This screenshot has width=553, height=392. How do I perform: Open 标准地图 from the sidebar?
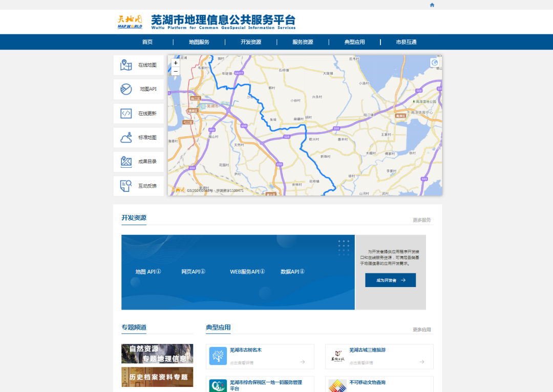click(139, 138)
